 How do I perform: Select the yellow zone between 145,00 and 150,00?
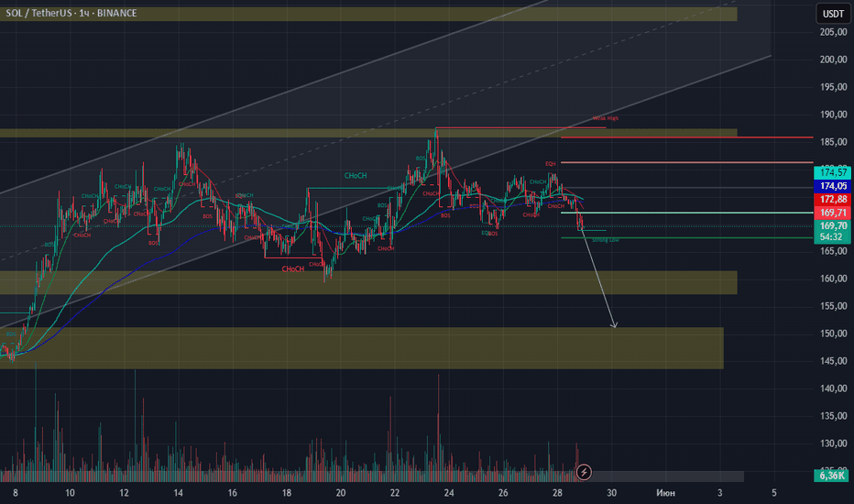(362, 348)
